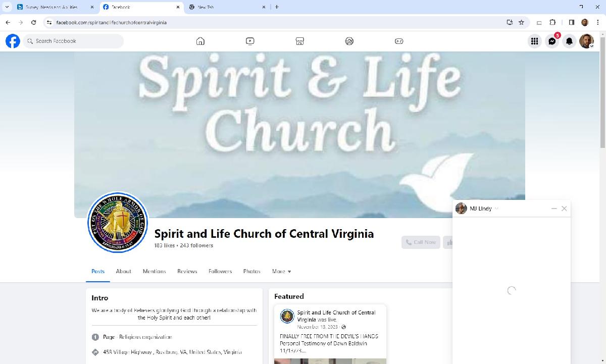Open the Facebook Home icon

pyautogui.click(x=200, y=41)
